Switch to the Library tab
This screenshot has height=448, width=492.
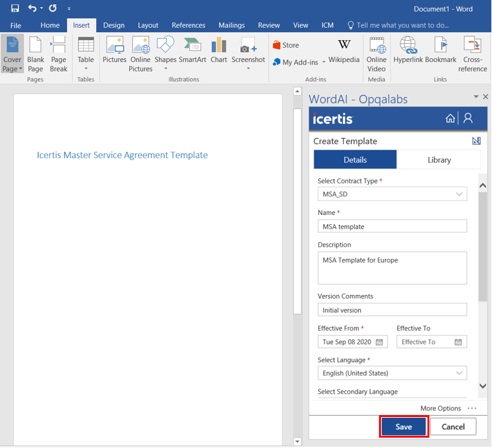(x=439, y=160)
